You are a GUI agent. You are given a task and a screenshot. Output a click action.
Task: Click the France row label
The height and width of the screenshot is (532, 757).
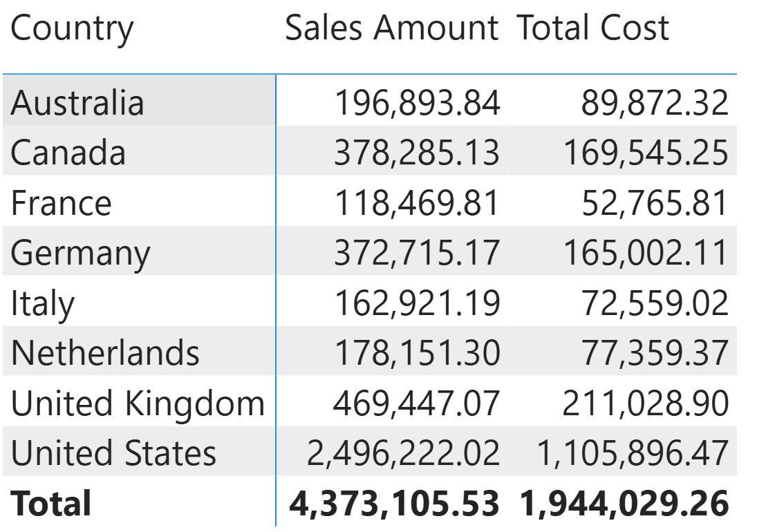click(61, 202)
